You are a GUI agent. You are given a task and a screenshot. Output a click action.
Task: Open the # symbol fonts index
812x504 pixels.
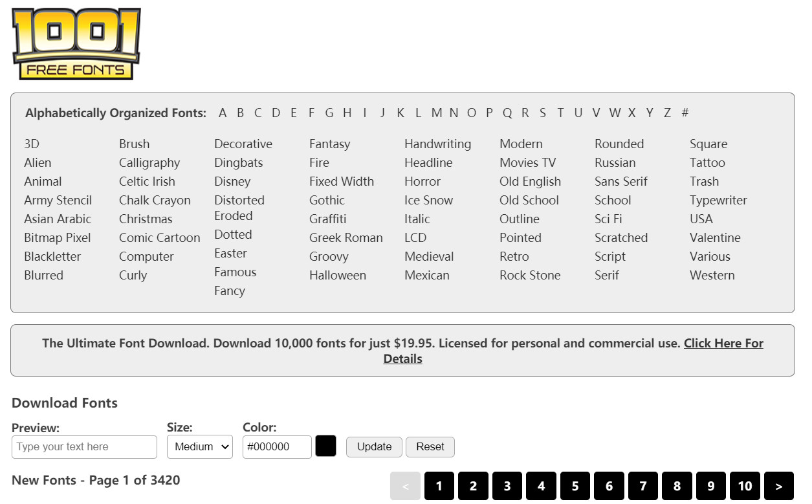pyautogui.click(x=685, y=113)
